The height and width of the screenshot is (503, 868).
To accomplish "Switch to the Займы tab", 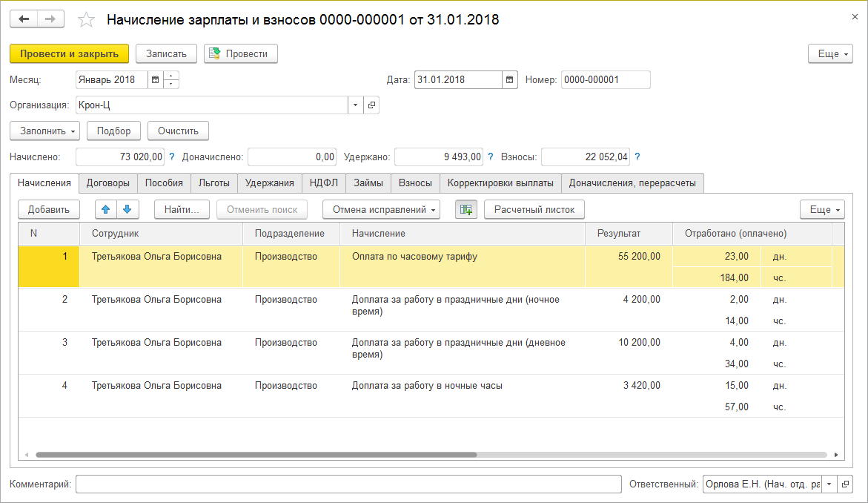I will click(x=368, y=183).
